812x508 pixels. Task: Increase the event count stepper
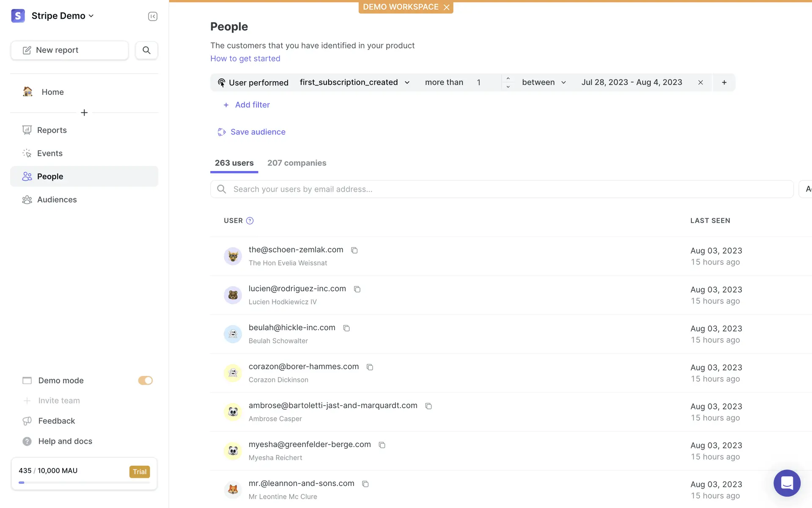pyautogui.click(x=508, y=78)
